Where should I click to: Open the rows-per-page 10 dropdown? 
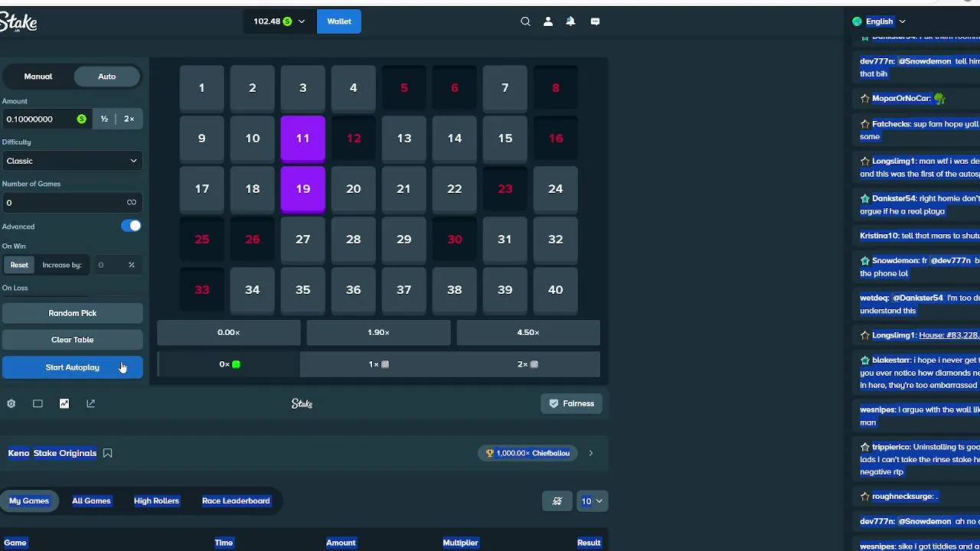point(591,501)
